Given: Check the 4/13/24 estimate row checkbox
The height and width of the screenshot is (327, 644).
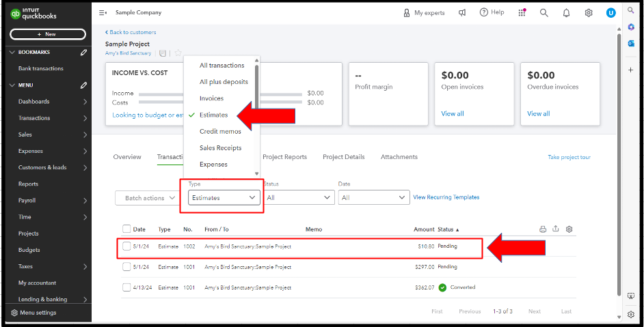Looking at the screenshot, I should click(x=126, y=287).
